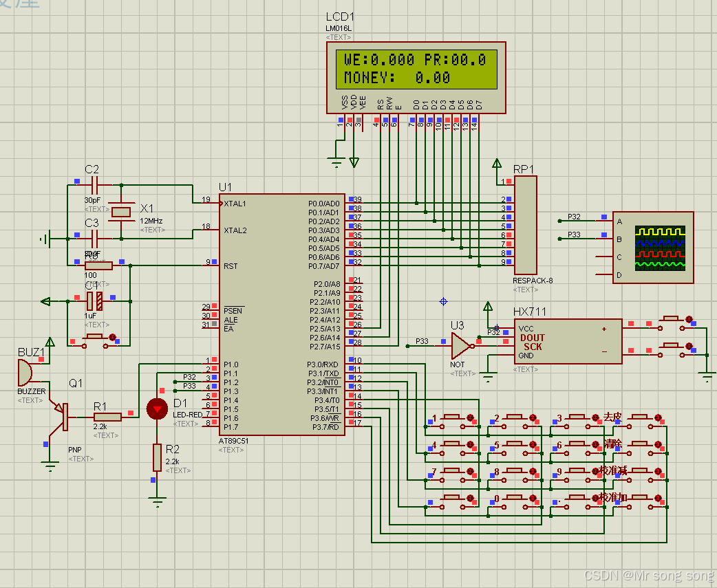Viewport: 717px width, 588px height.
Task: Push the HX711 plus-side pushbutton
Action: [x=671, y=323]
